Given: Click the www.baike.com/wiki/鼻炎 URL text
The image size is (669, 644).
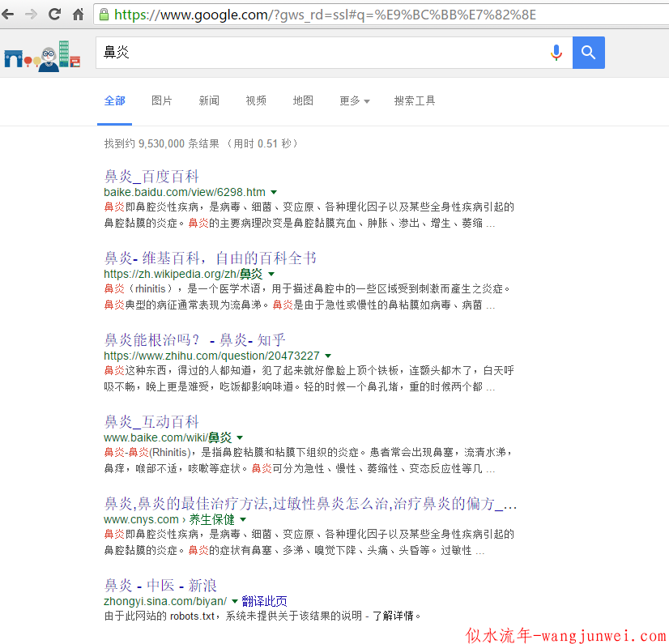Looking at the screenshot, I should [168, 437].
